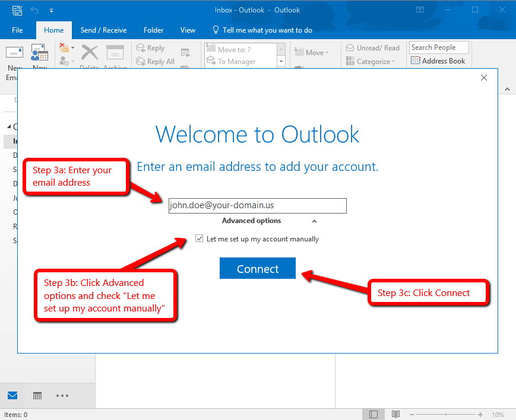The height and width of the screenshot is (420, 516).
Task: Click the Connect button
Action: coord(258,268)
